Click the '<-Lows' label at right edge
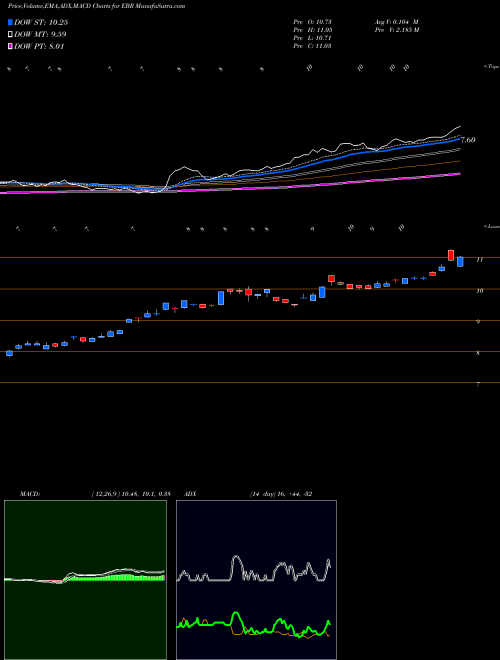Viewport: 500px width, 660px height. [491, 226]
